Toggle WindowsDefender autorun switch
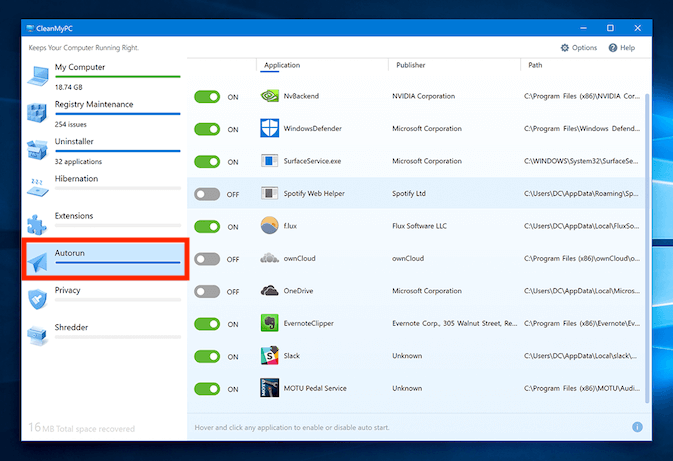The width and height of the screenshot is (673, 461). pos(207,129)
